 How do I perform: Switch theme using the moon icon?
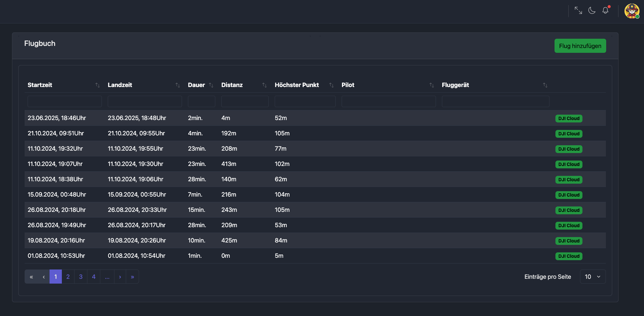tap(592, 11)
